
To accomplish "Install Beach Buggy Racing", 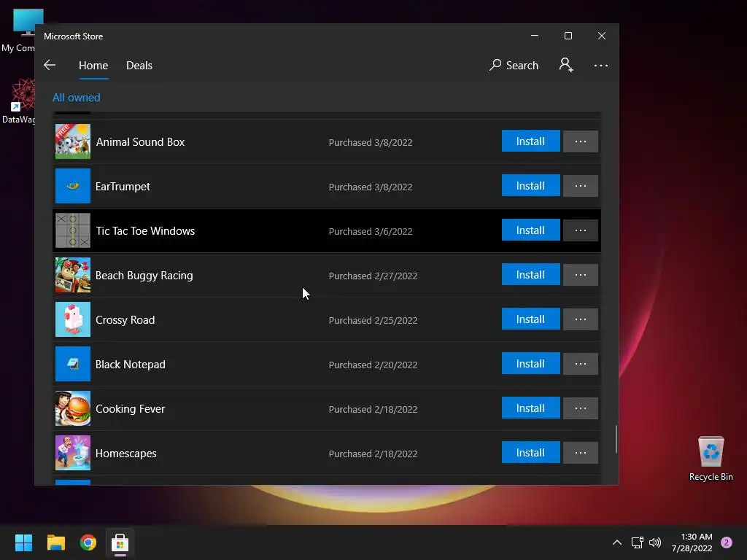I will [531, 275].
